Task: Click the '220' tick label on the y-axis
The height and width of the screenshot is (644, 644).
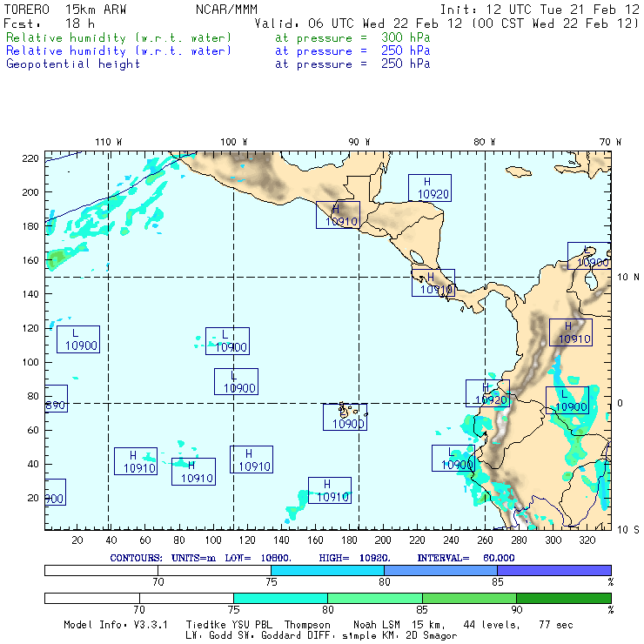Action: click(30, 158)
